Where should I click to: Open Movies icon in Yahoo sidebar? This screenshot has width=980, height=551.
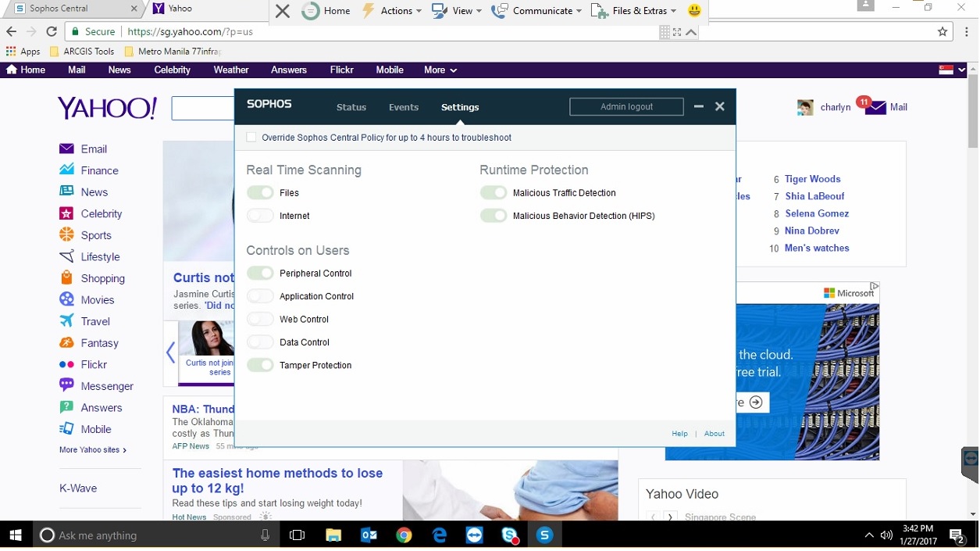pyautogui.click(x=66, y=299)
